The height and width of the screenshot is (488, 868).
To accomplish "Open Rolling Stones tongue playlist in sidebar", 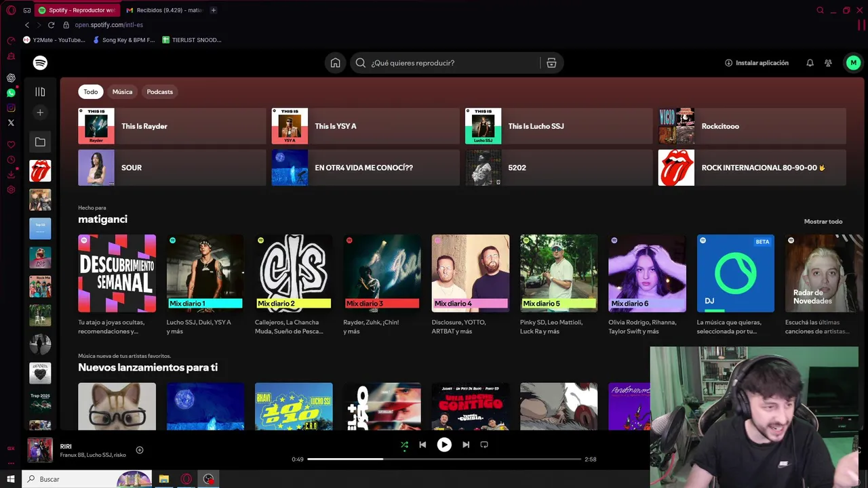I will (x=40, y=171).
